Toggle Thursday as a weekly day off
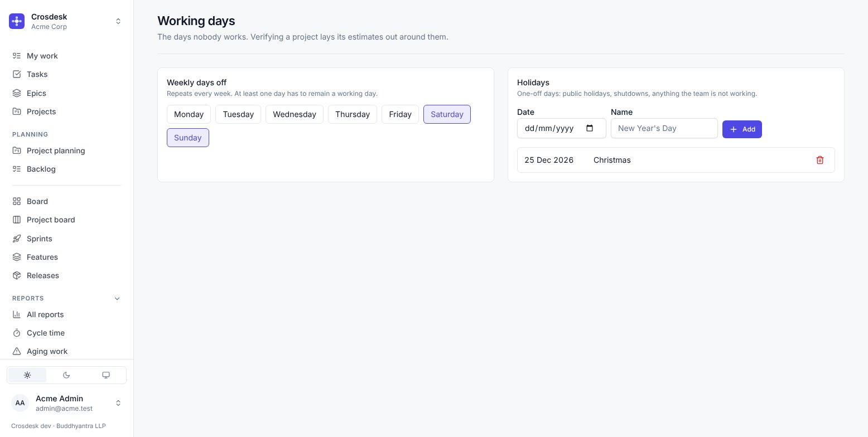Screen dimensions: 868x437 click(353, 114)
